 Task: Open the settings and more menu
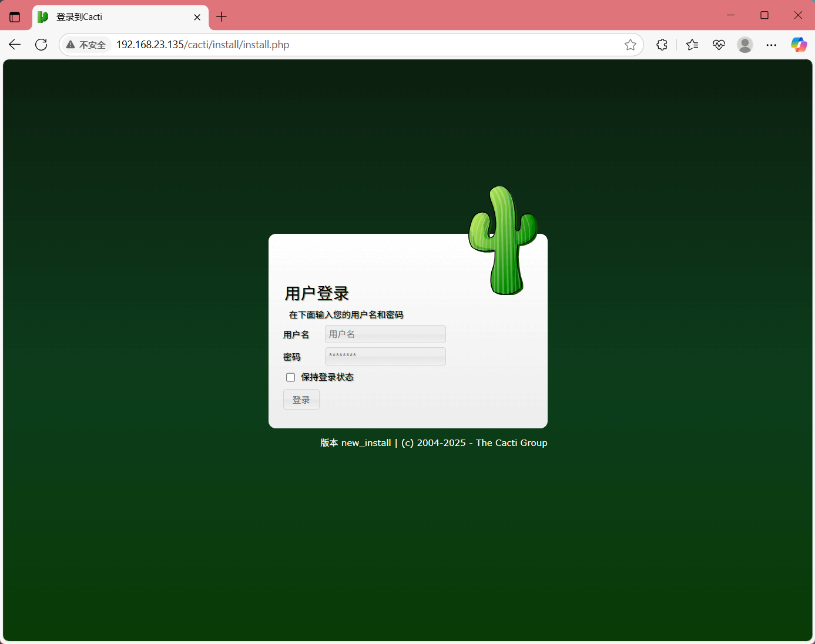(772, 45)
